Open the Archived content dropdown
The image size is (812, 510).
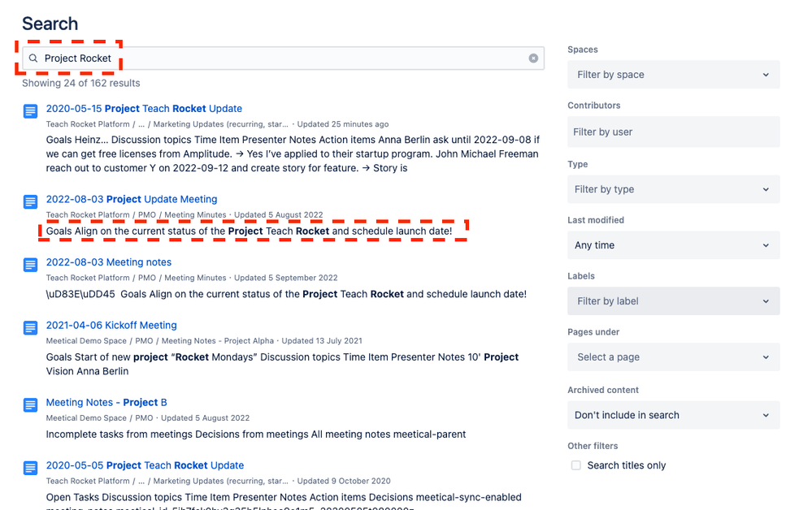(673, 414)
